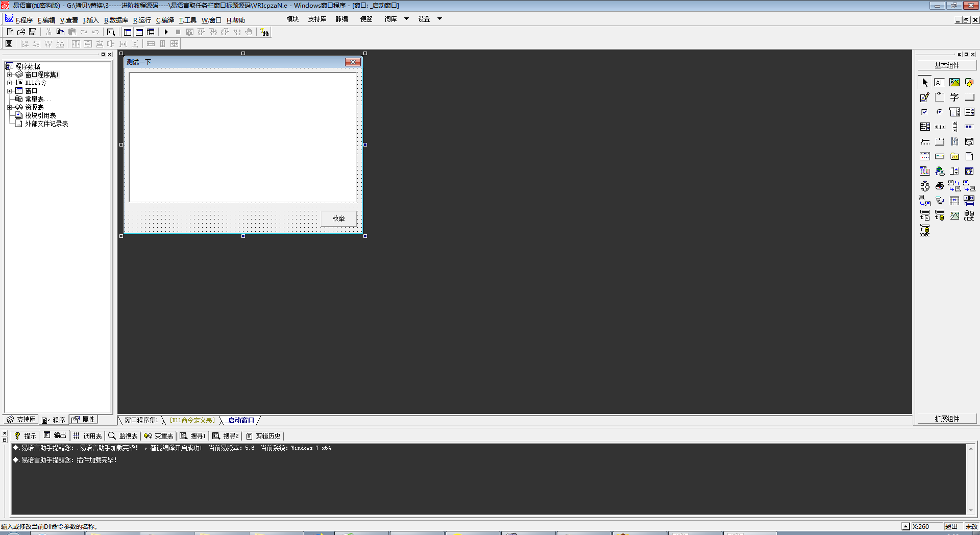Open an existing source file icon
The height and width of the screenshot is (535, 980).
(21, 32)
